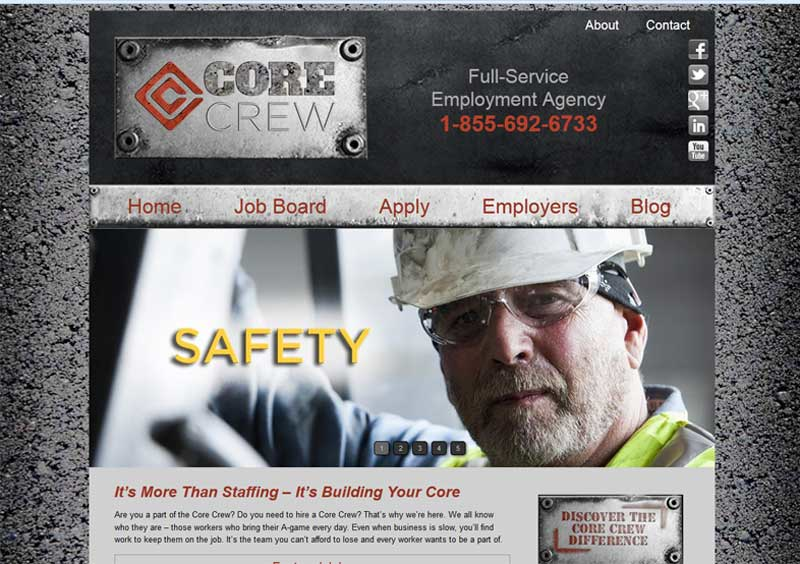800x564 pixels.
Task: Open the Home menu item
Action: click(154, 207)
